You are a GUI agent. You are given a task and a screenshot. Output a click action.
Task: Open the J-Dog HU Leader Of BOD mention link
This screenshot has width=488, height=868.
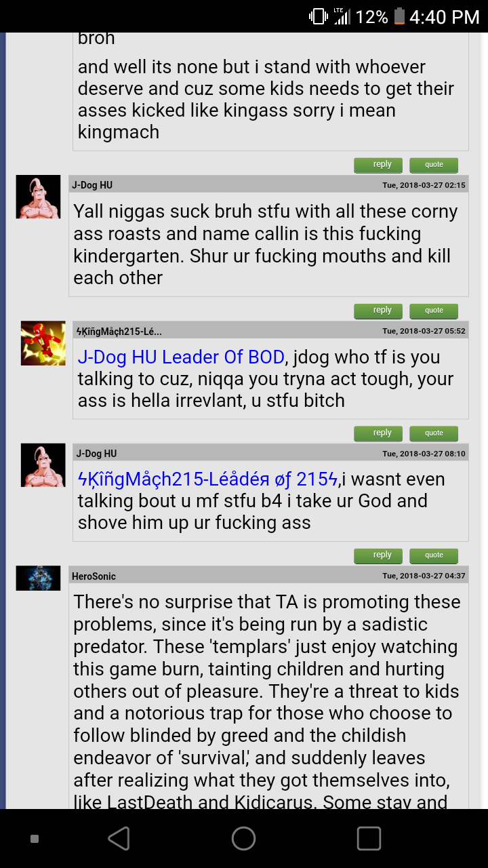[181, 357]
